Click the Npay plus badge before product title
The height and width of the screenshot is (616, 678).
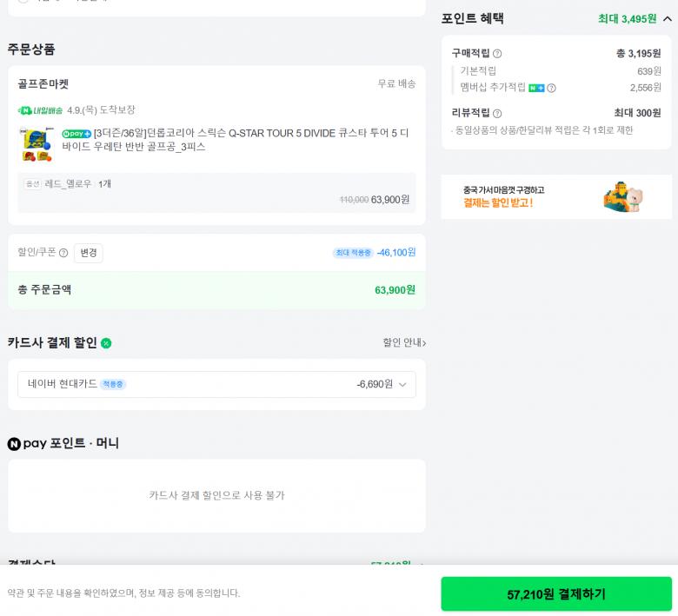[76, 134]
